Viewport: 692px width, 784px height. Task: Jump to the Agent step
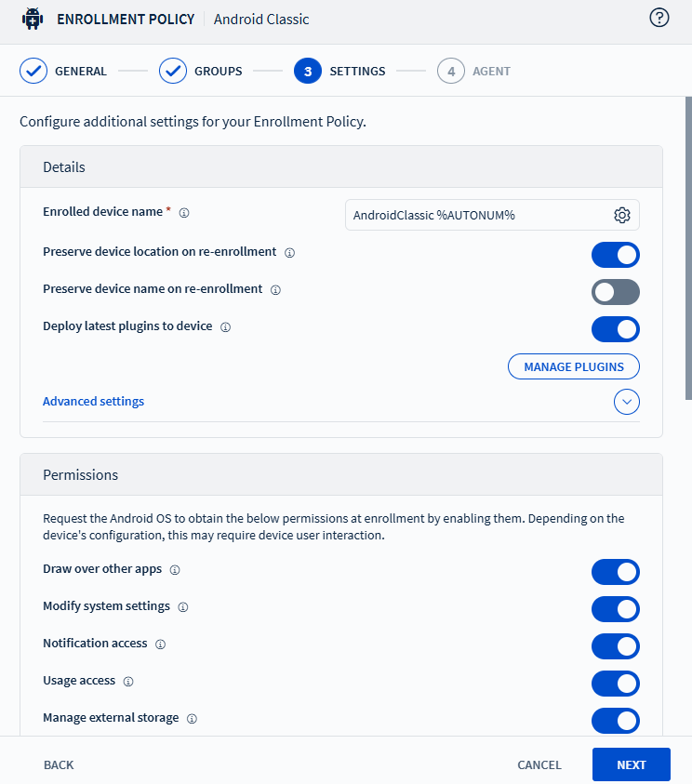pyautogui.click(x=474, y=72)
